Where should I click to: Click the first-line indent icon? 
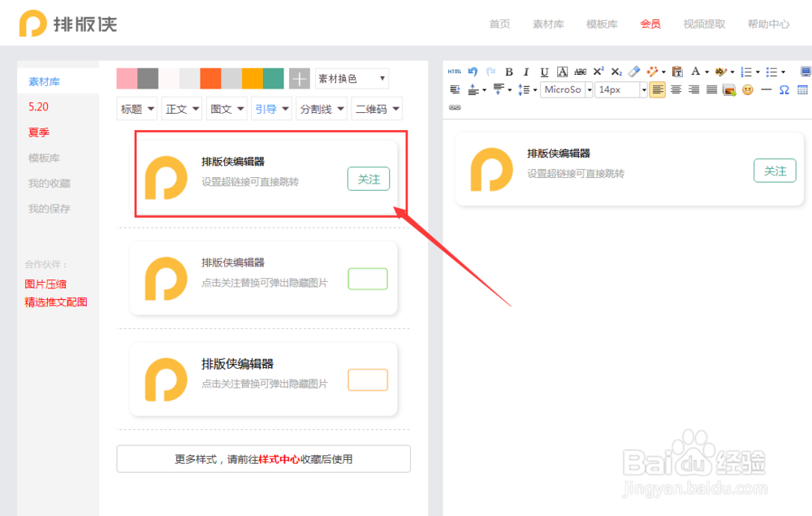click(455, 89)
